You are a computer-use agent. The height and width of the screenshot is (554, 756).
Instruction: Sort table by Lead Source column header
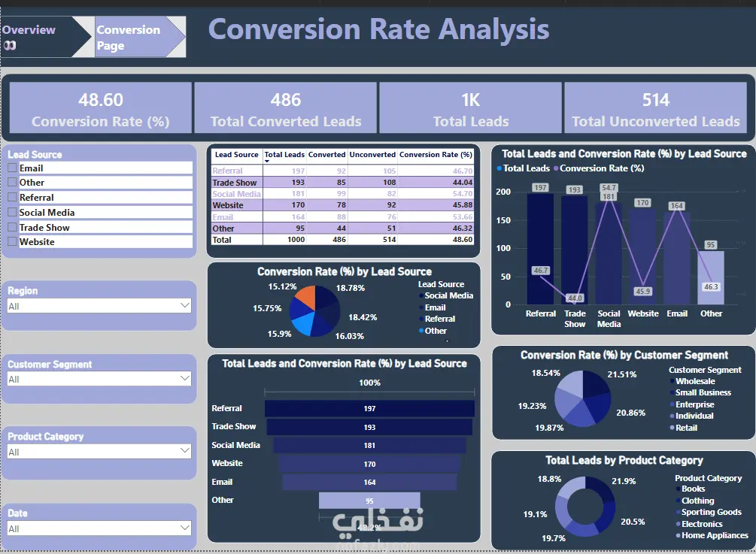[237, 155]
